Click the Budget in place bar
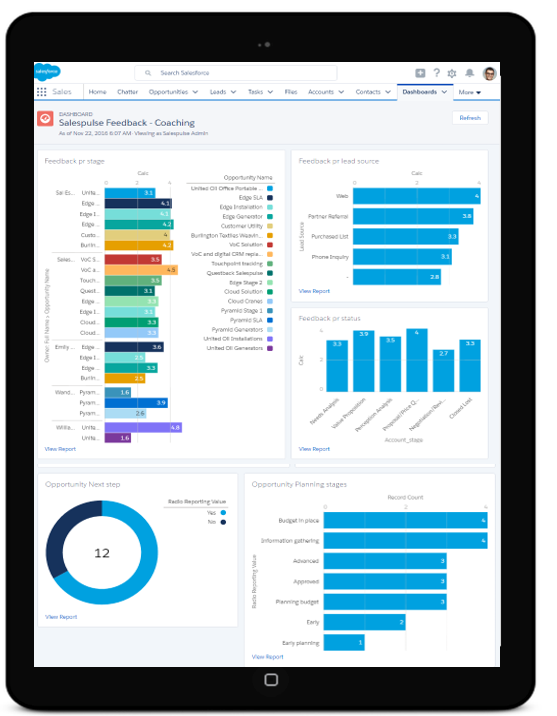Viewport: 557px width, 716px height. (405, 520)
